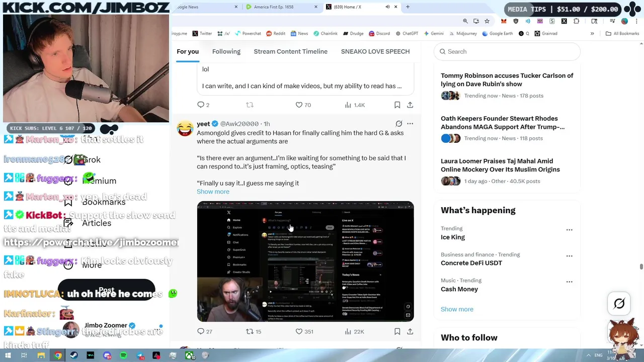
Task: Open the Gemini bookmark
Action: coord(433,34)
